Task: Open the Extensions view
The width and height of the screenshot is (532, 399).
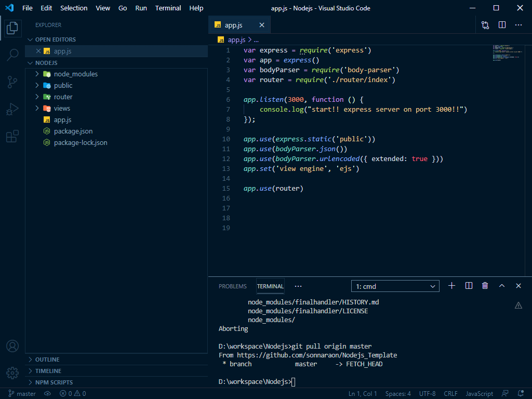Action: point(12,137)
